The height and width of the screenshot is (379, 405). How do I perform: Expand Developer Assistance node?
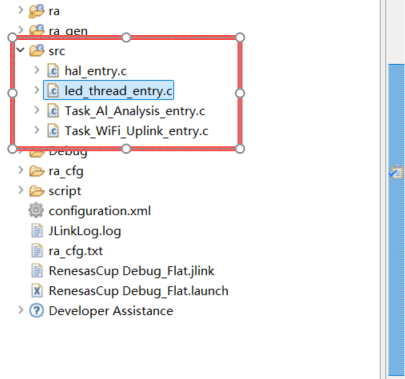pyautogui.click(x=21, y=310)
